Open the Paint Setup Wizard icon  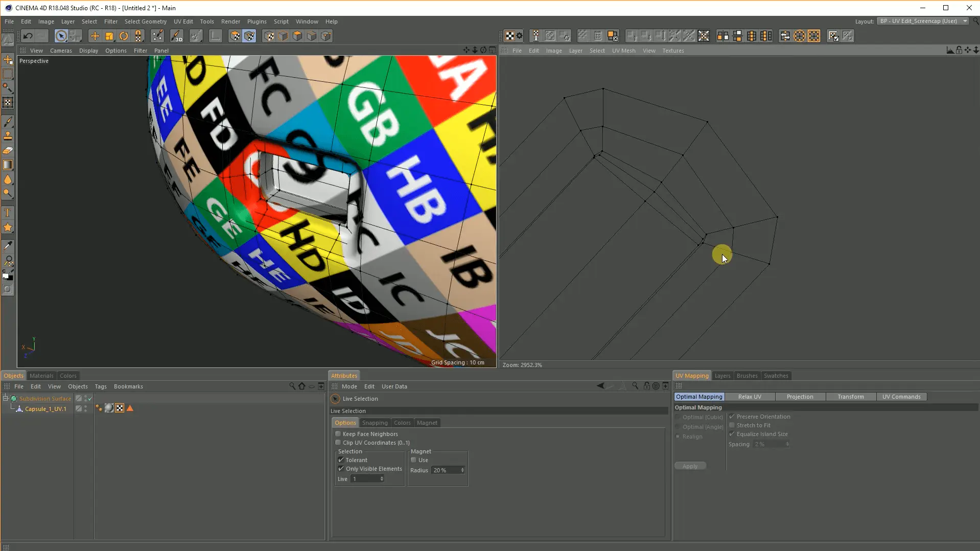[157, 36]
